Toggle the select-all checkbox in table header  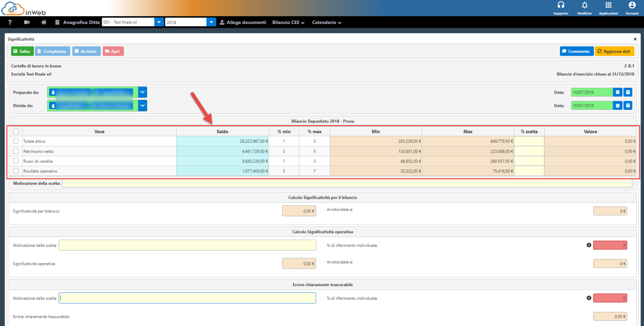tap(16, 131)
